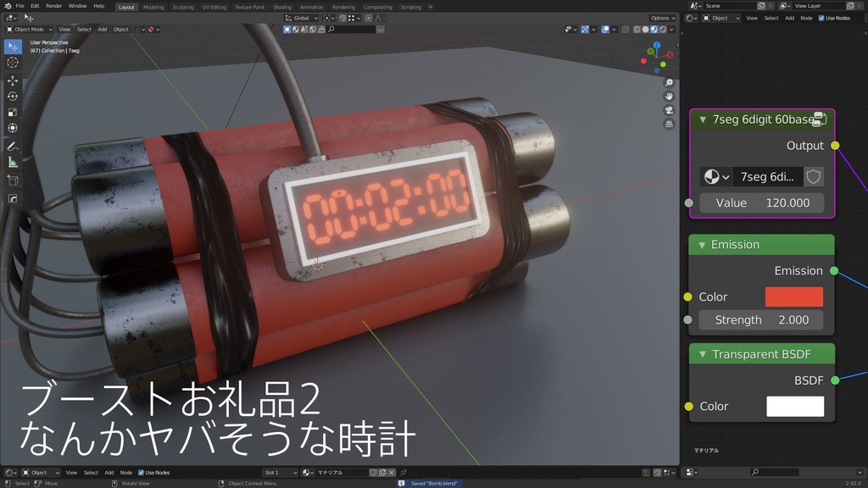Select the Cursor tool in the toolbar
This screenshot has width=868, height=488.
coord(12,64)
